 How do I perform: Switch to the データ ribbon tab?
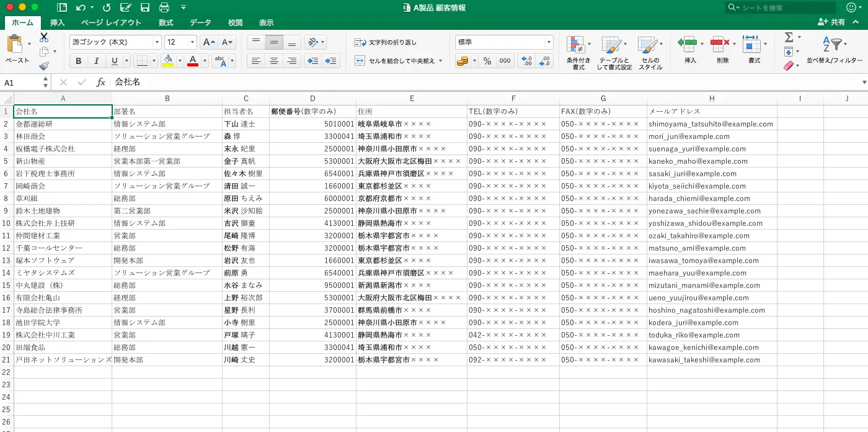click(200, 22)
